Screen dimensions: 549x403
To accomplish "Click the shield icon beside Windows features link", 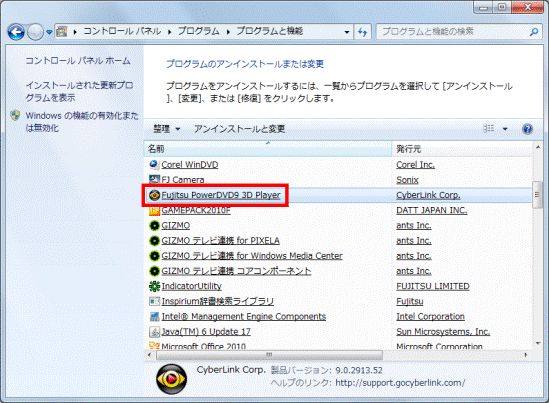I will coord(15,116).
